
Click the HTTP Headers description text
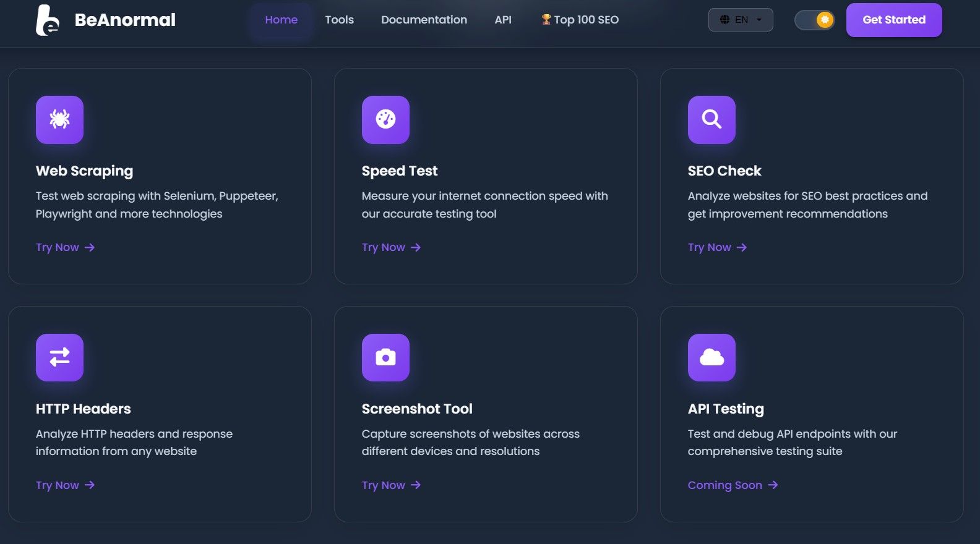coord(134,443)
